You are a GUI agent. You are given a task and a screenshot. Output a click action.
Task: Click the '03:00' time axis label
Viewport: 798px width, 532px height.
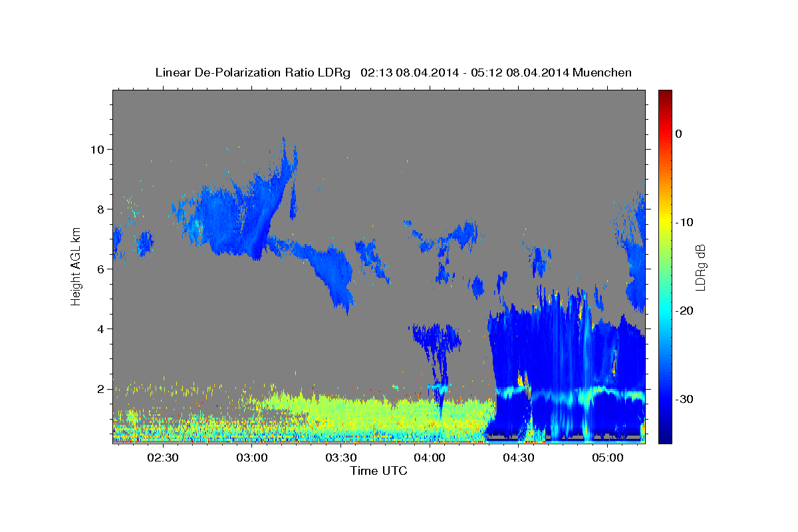point(251,458)
